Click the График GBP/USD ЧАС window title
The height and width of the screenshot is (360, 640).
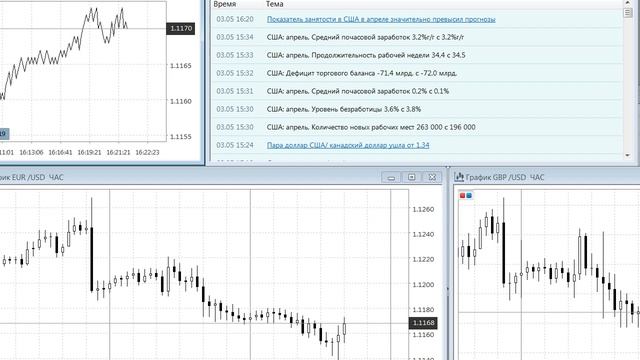click(x=505, y=177)
